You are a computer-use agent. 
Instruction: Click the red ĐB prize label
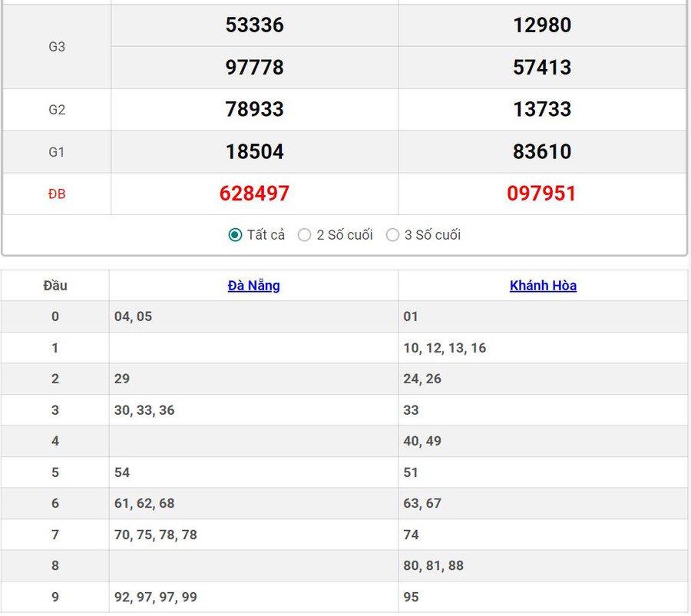click(57, 194)
